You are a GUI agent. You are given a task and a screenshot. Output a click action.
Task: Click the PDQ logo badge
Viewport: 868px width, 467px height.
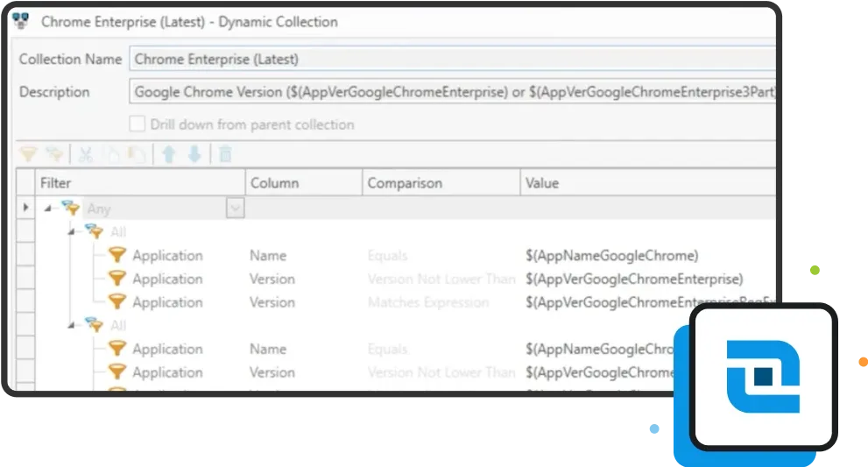click(x=764, y=377)
